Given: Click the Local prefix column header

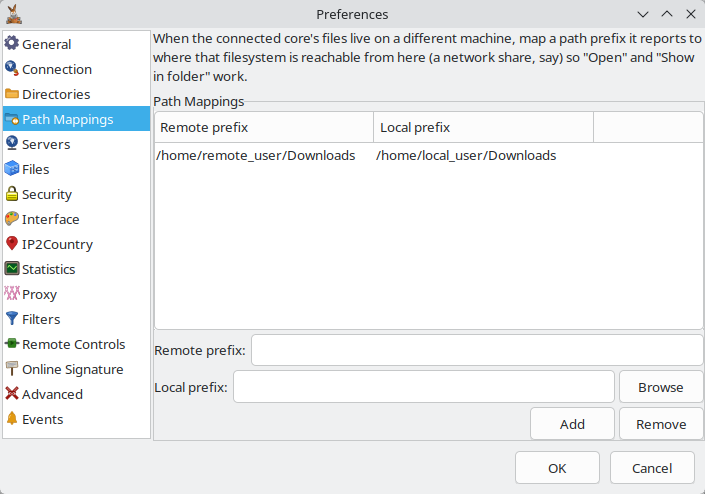Looking at the screenshot, I should (483, 127).
